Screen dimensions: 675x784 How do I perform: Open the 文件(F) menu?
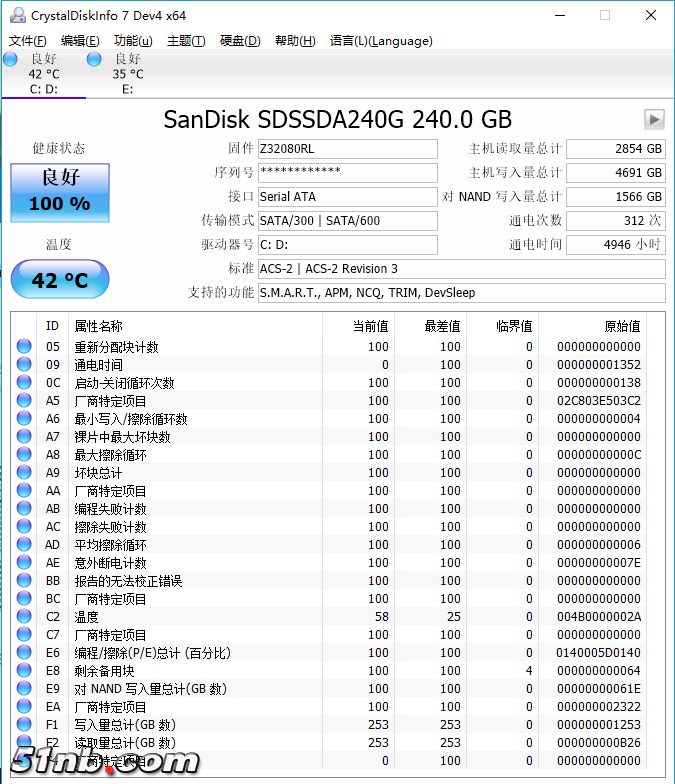(x=28, y=41)
